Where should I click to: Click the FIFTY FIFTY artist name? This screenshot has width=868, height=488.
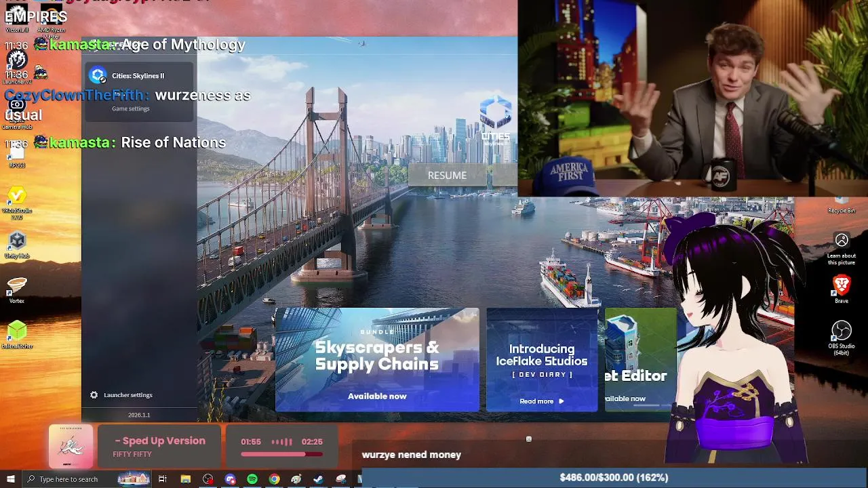(x=132, y=454)
